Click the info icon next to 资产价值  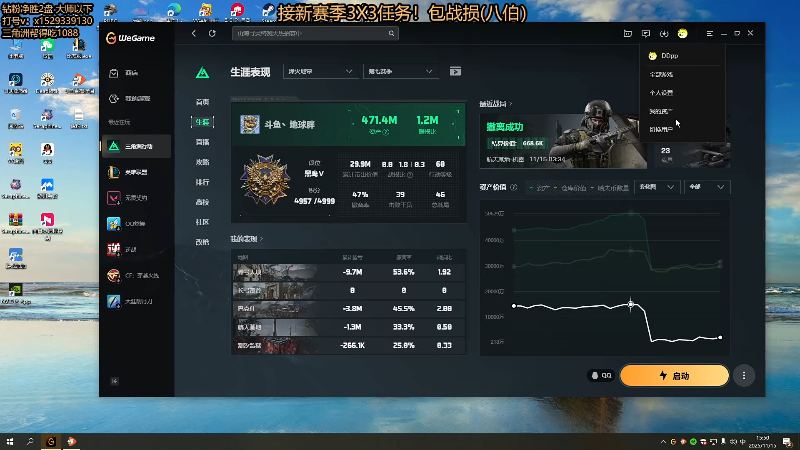[x=514, y=187]
